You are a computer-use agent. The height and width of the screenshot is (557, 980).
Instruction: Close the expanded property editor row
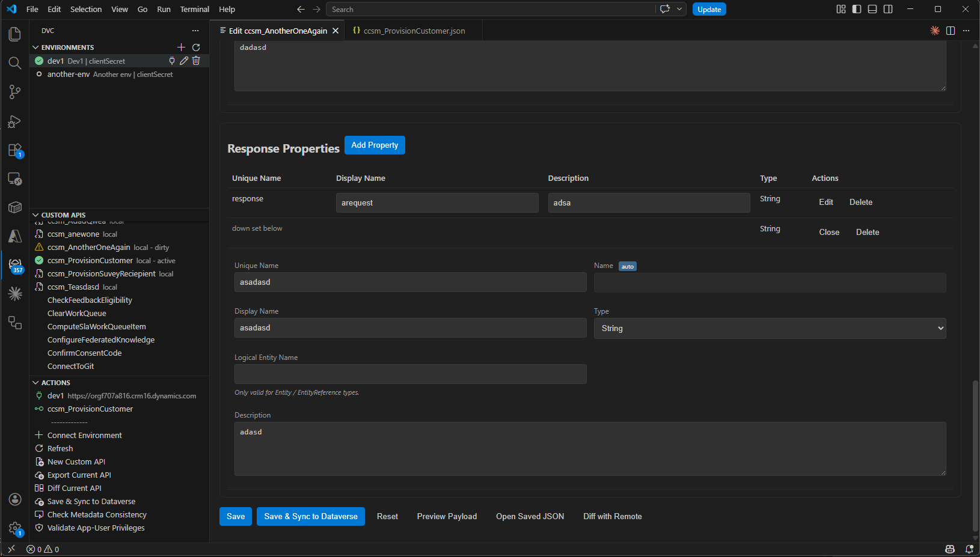click(828, 232)
